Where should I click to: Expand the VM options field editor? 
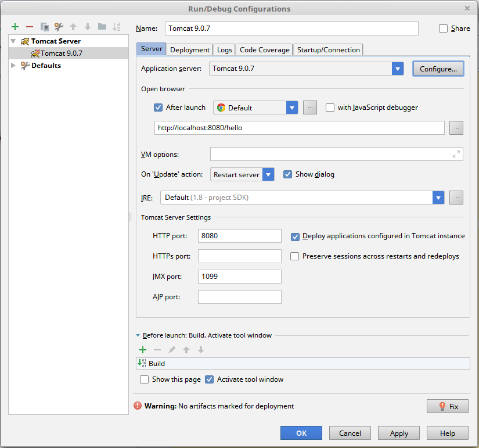456,154
